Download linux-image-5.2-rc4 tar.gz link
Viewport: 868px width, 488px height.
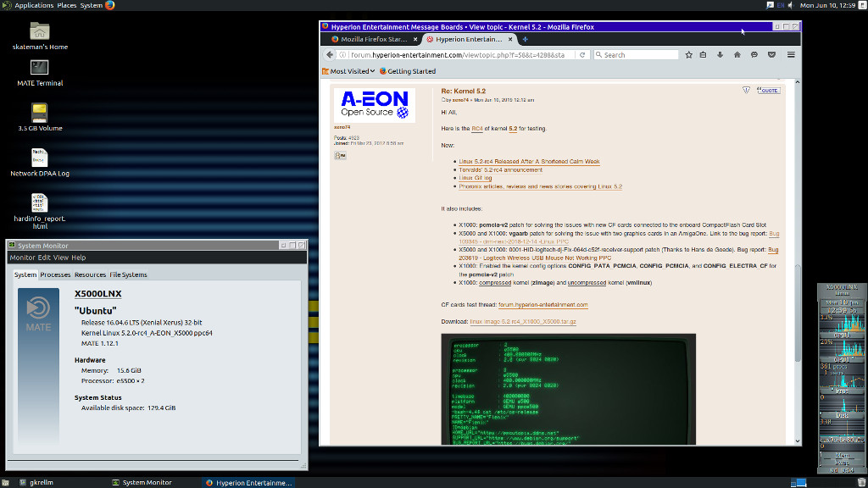(523, 321)
